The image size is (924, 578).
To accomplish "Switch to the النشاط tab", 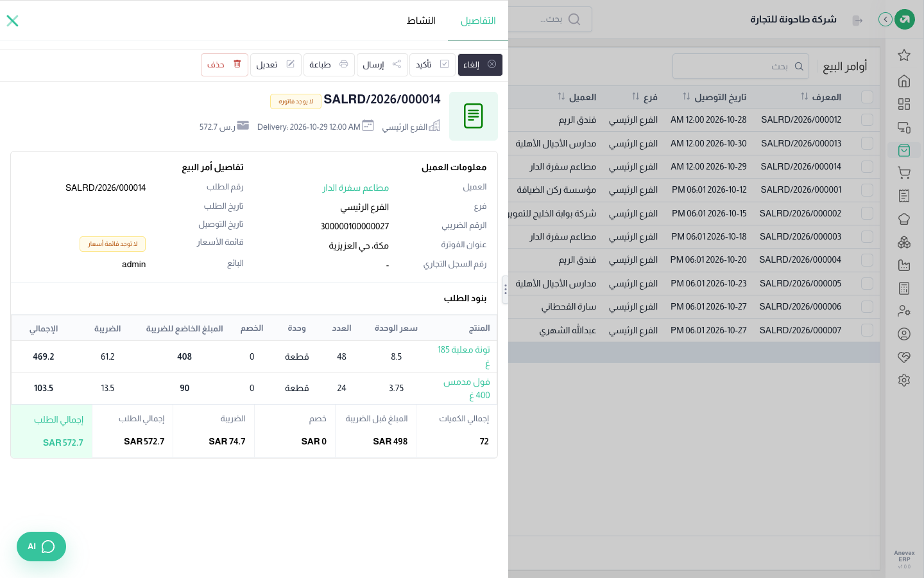I will pyautogui.click(x=421, y=21).
